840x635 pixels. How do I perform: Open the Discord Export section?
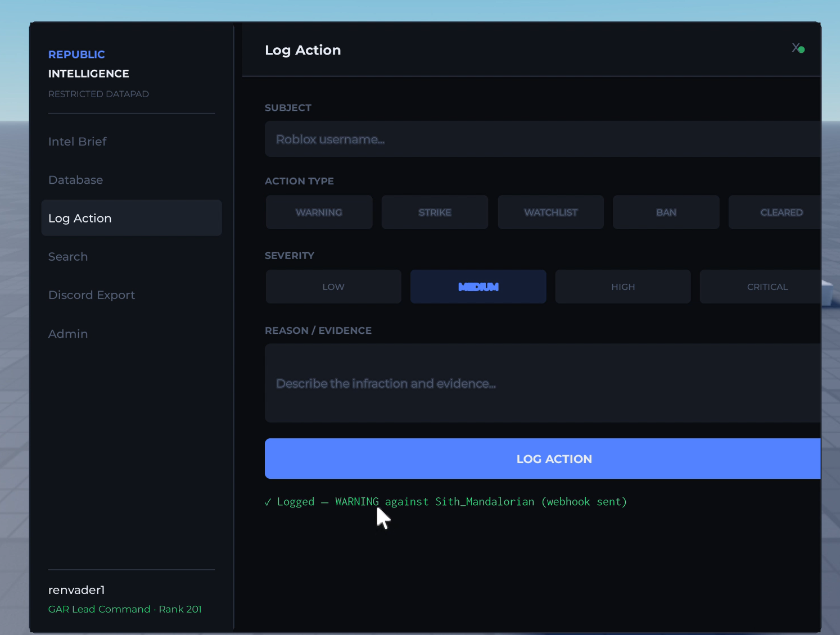(x=132, y=295)
